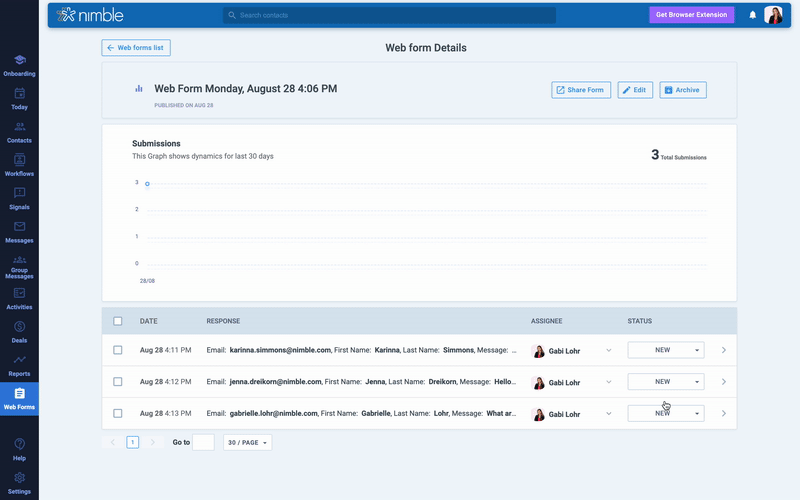Open status dropdown for Karinna's submission
Image resolution: width=800 pixels, height=500 pixels.
coord(665,350)
